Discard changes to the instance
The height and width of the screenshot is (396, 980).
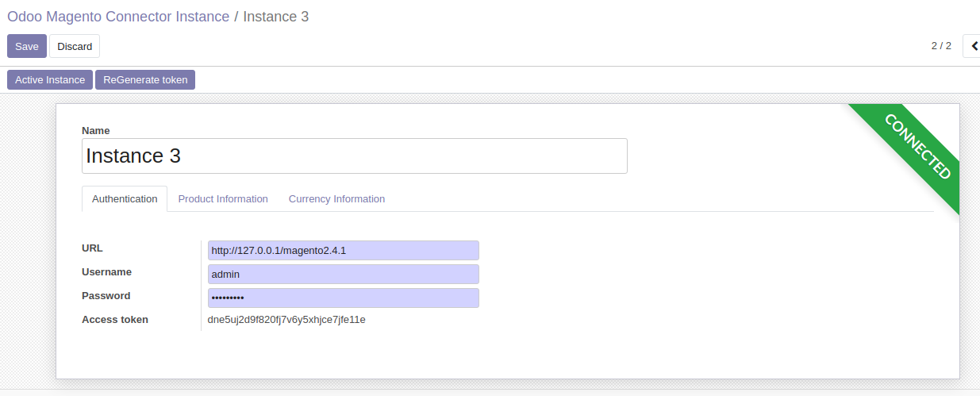click(75, 46)
